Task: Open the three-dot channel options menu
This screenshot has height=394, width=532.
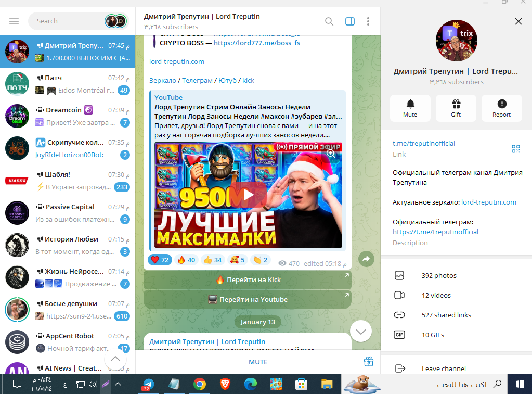Action: [368, 21]
